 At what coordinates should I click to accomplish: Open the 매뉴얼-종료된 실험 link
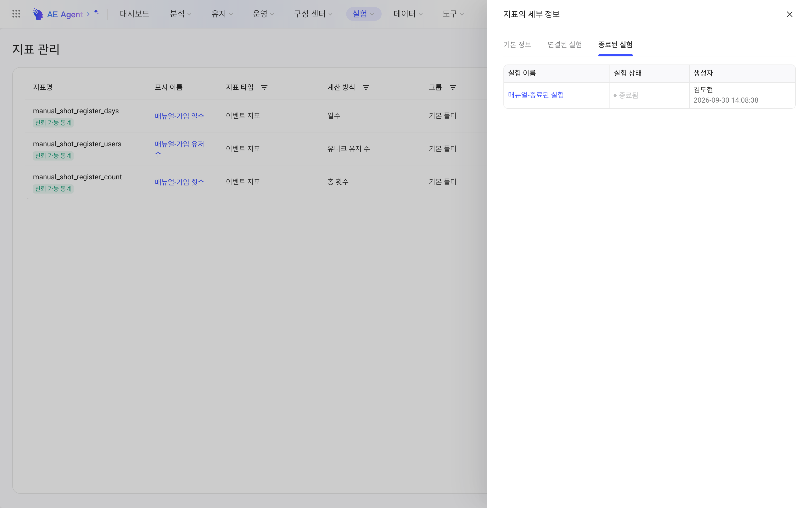pyautogui.click(x=535, y=95)
